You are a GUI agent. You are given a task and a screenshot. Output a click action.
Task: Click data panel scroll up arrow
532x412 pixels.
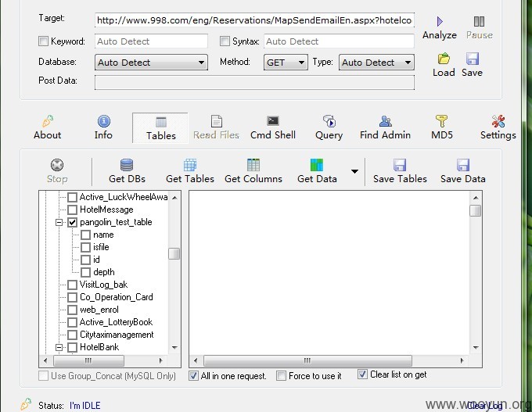pyautogui.click(x=476, y=197)
